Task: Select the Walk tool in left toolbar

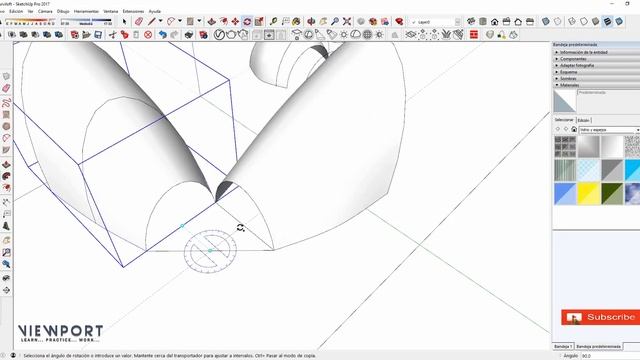Action: click(6, 278)
